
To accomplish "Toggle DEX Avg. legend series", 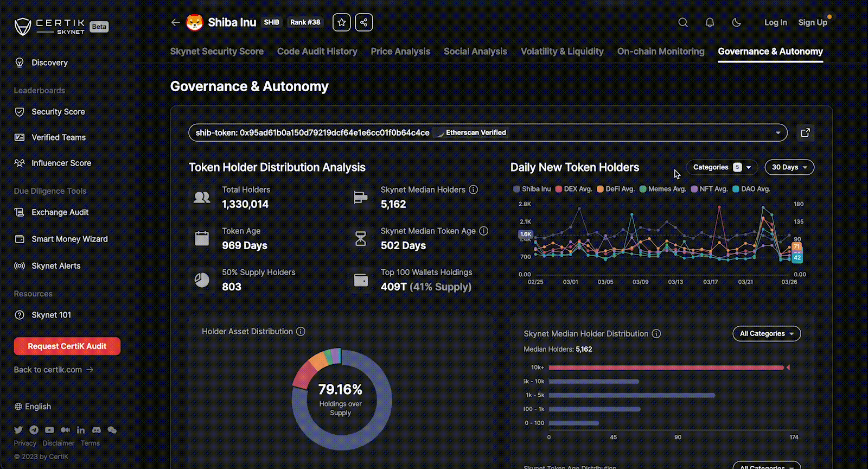I will [573, 189].
